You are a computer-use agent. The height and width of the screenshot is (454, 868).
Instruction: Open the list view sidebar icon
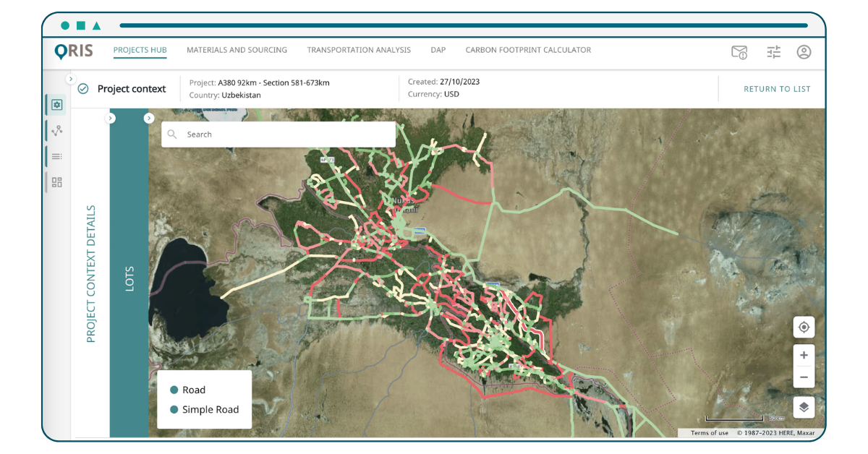coord(57,156)
